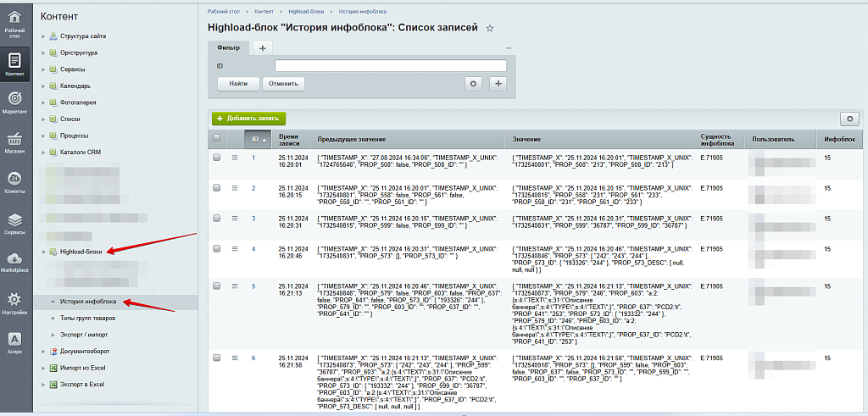This screenshot has width=868, height=416.
Task: Click the Добавить запись button
Action: pyautogui.click(x=249, y=119)
